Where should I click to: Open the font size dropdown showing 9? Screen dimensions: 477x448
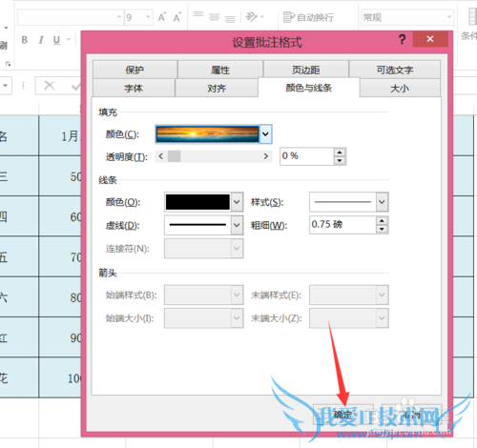(x=148, y=17)
